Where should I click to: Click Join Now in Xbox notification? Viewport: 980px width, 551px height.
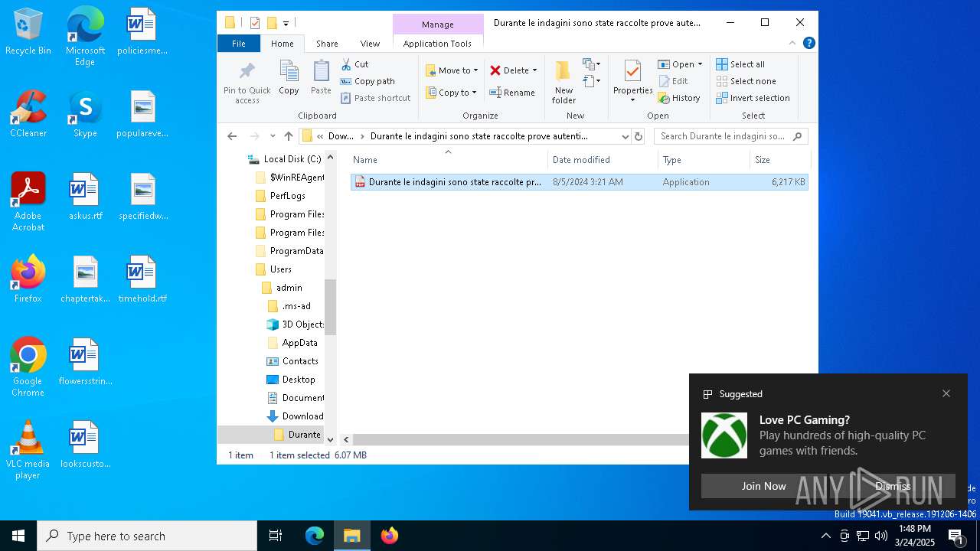click(x=763, y=486)
